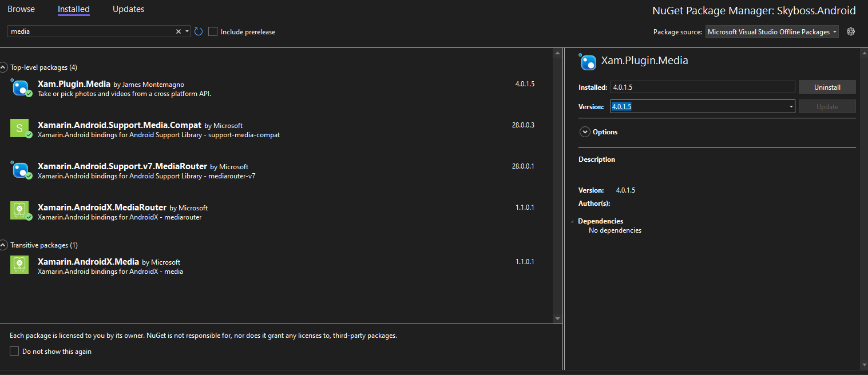Toggle Include prerelease checkbox
868x375 pixels.
(213, 31)
